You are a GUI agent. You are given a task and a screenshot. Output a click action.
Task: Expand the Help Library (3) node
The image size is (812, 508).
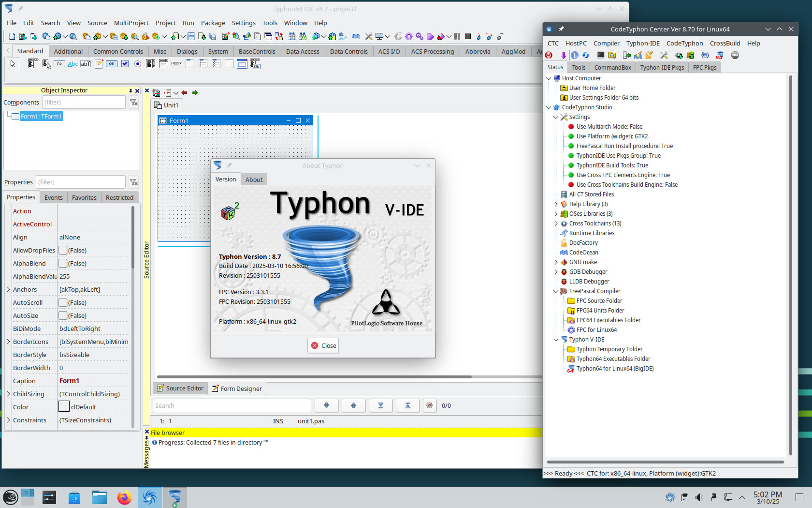(x=556, y=204)
